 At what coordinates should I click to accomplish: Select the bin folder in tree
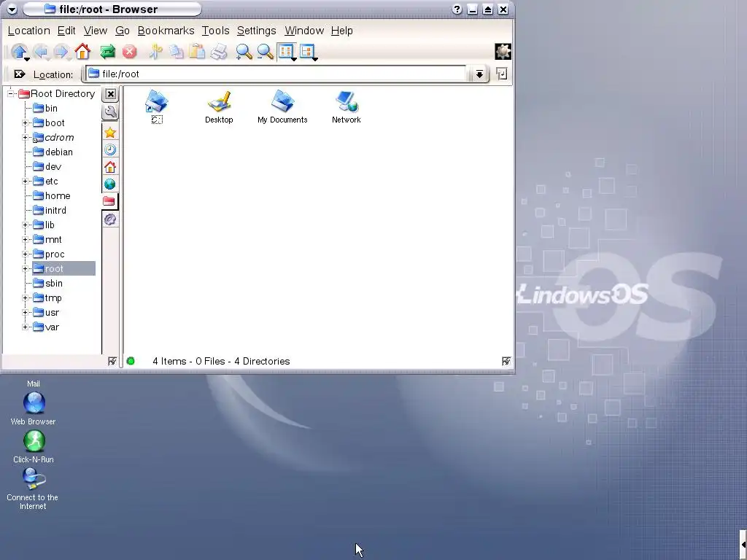point(45,109)
